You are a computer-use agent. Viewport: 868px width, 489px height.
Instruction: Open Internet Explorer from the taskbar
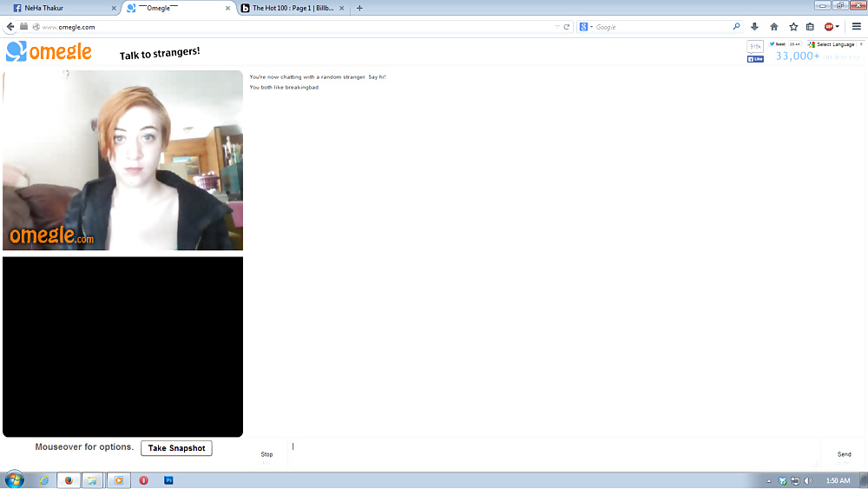pyautogui.click(x=43, y=480)
